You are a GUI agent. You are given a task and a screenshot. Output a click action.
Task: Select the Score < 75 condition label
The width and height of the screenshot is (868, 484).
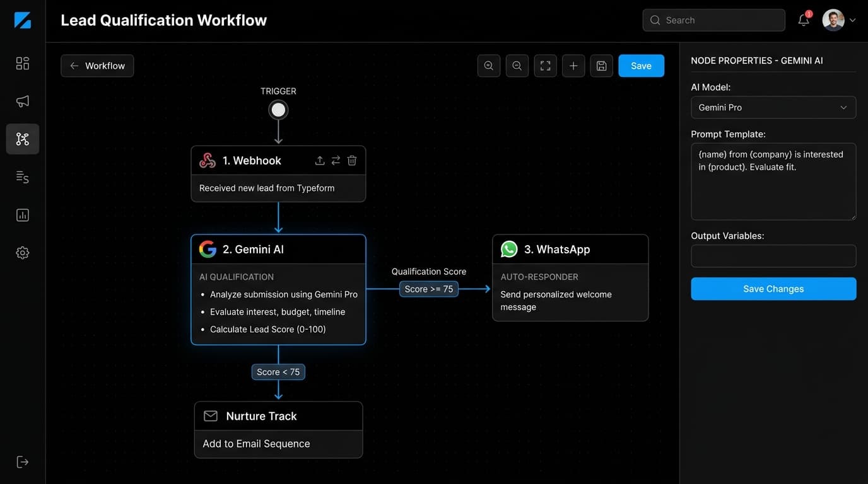click(278, 372)
